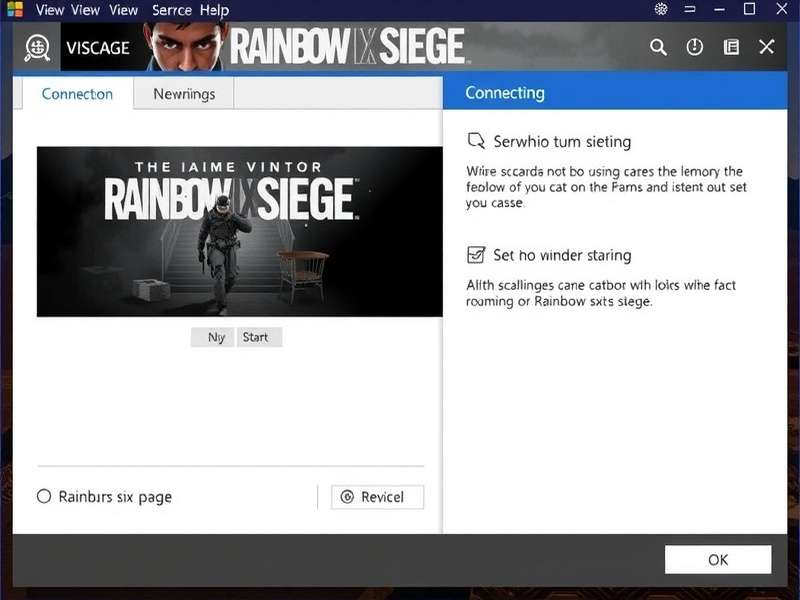The height and width of the screenshot is (600, 800).
Task: Click the Connecting panel header
Action: tap(615, 92)
